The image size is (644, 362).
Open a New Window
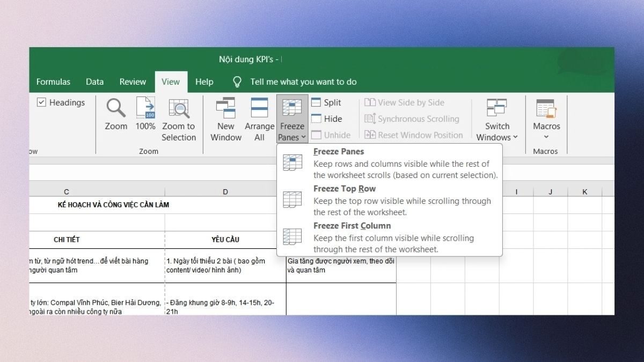point(226,120)
